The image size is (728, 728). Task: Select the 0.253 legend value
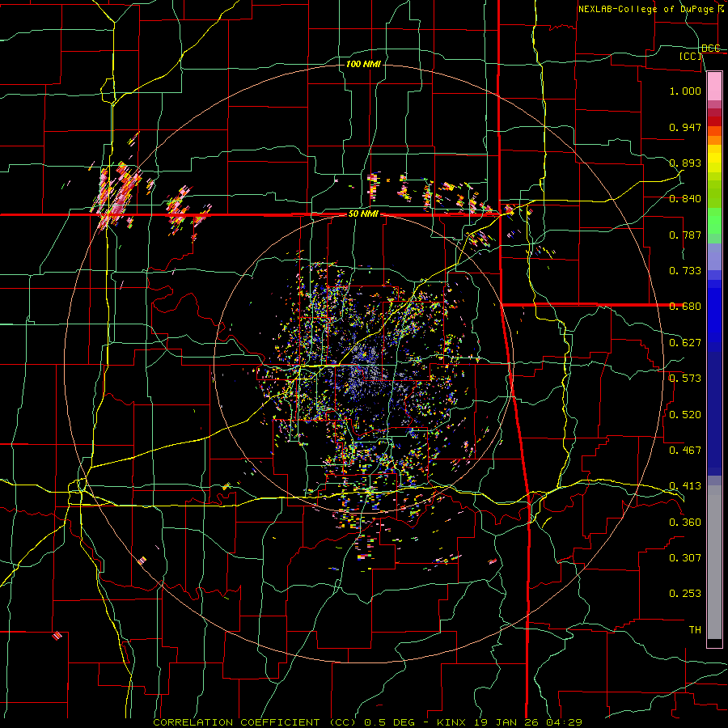click(x=685, y=594)
